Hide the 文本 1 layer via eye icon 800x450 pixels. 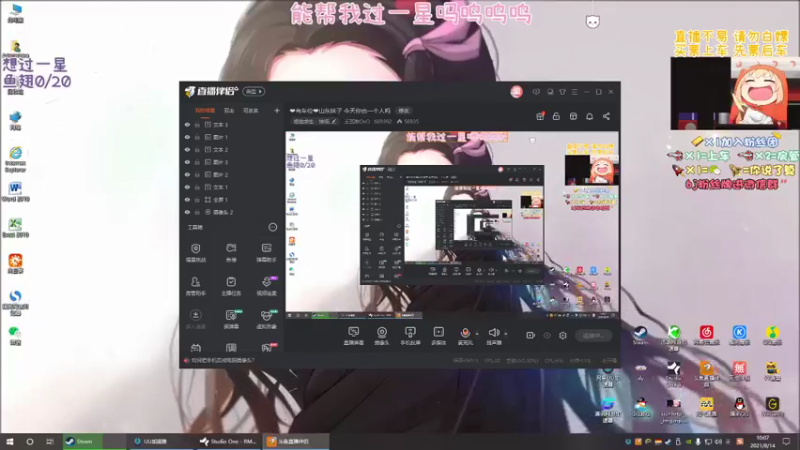point(187,187)
